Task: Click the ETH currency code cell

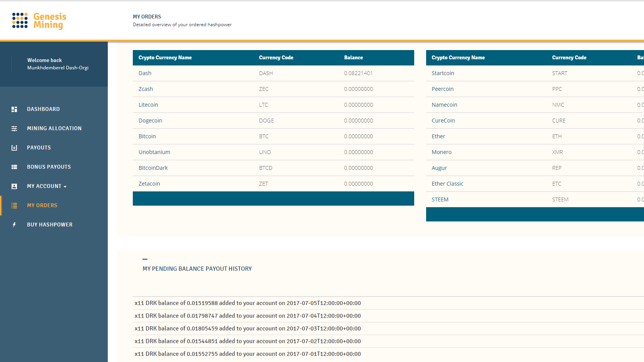Action: (x=557, y=136)
